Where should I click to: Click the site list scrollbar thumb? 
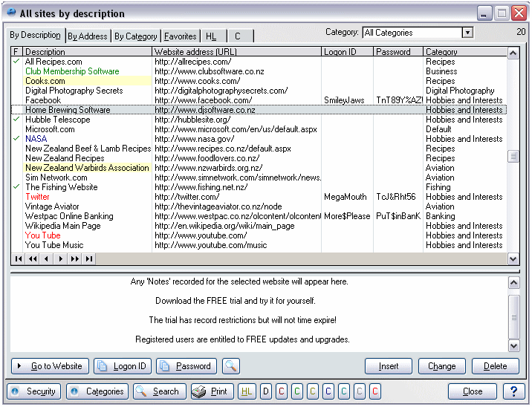pos(513,157)
